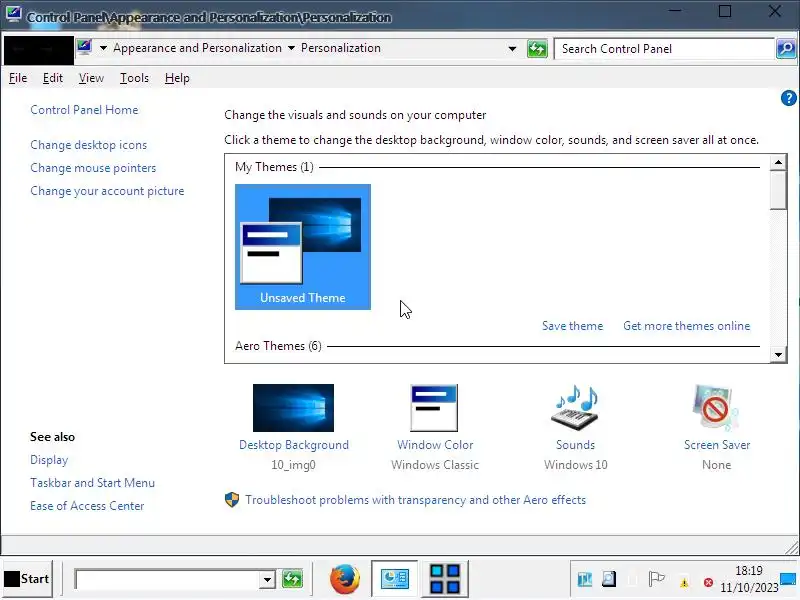The image size is (800, 600).
Task: Click the Window Color text link
Action: pyautogui.click(x=435, y=445)
